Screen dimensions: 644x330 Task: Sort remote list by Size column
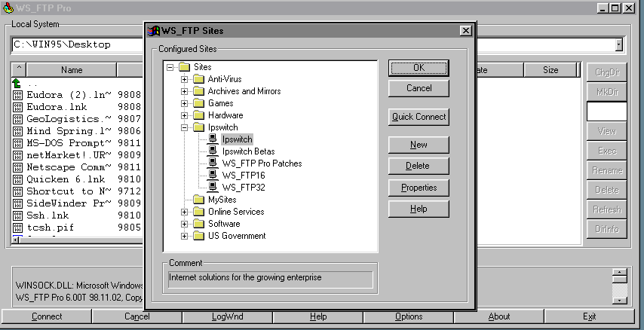(550, 70)
